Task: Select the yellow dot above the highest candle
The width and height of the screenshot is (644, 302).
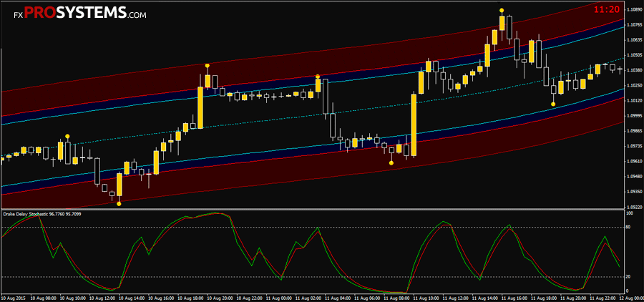Action: pyautogui.click(x=502, y=10)
